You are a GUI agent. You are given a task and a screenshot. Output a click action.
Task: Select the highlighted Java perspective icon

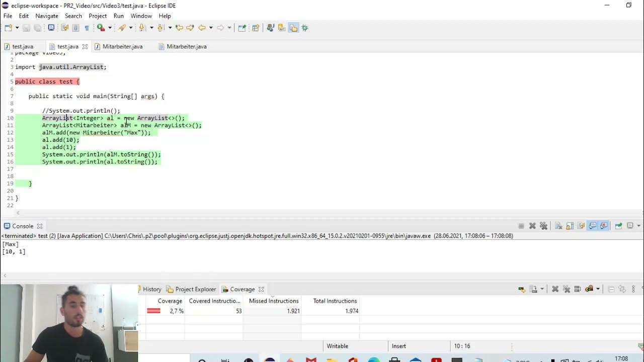coord(293,28)
